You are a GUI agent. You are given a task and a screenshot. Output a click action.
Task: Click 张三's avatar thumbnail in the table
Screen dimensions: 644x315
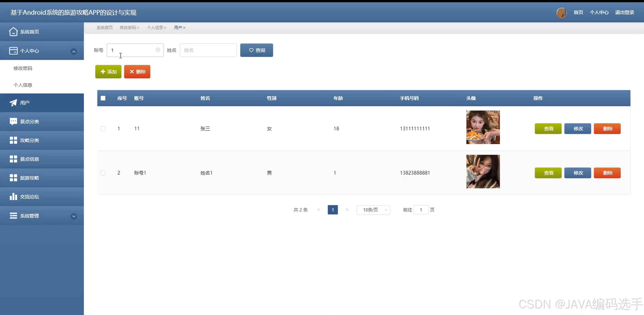(x=483, y=127)
